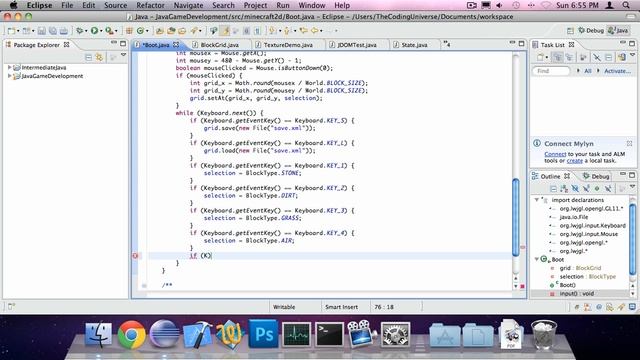
Task: Create a New Java Package from toolbar
Action: point(129,31)
